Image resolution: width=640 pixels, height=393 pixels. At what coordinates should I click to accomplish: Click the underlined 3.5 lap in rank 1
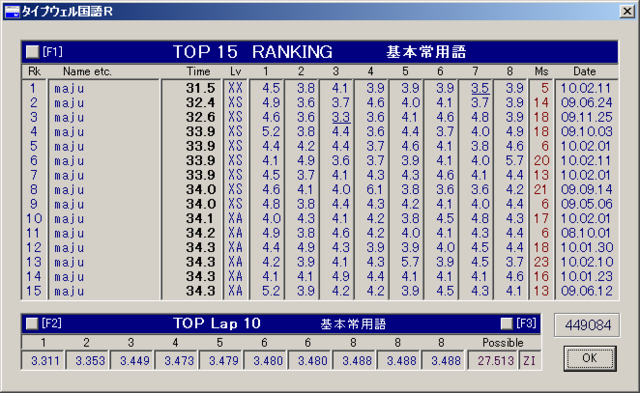point(480,88)
